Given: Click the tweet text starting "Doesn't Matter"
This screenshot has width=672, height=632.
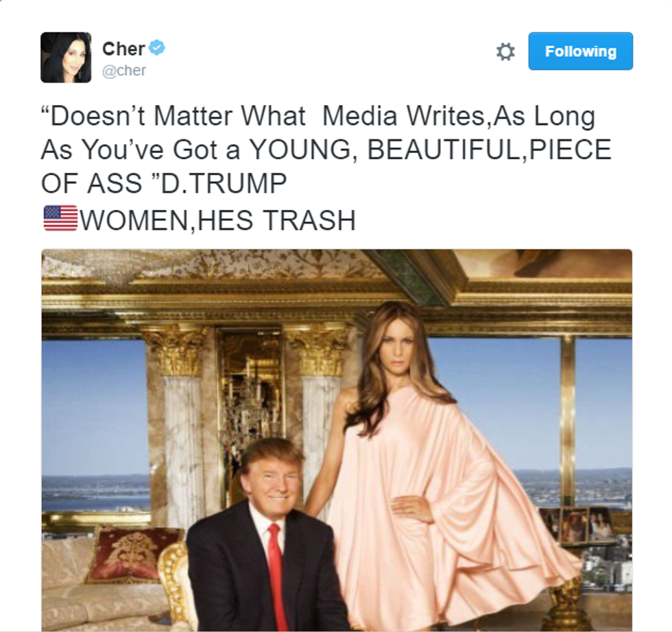Looking at the screenshot, I should pos(326,167).
